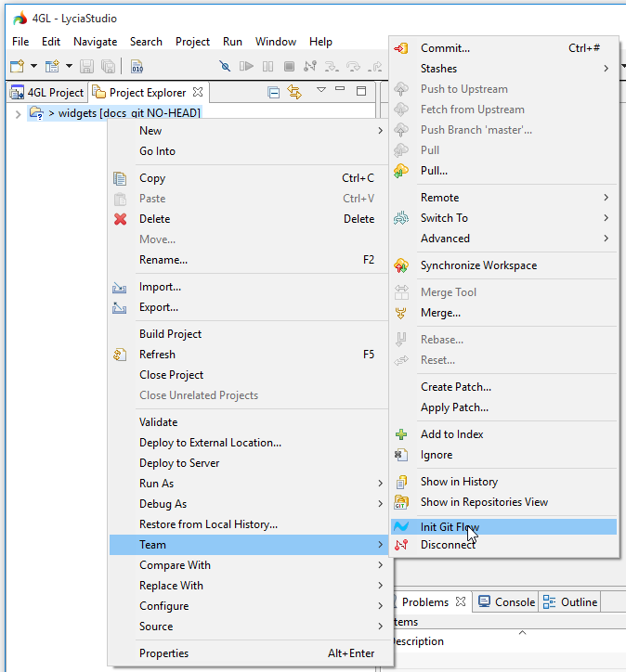The height and width of the screenshot is (672, 626).
Task: Click the Show in Repositories View icon
Action: [x=401, y=502]
